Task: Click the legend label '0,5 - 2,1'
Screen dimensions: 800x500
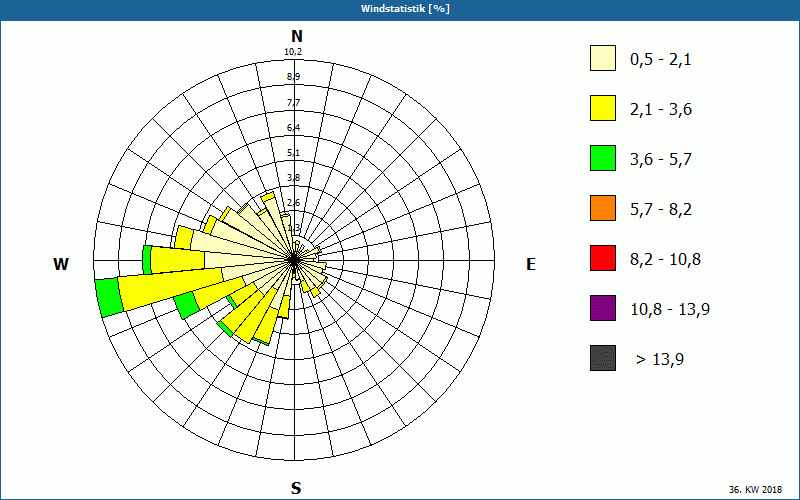Action: click(x=661, y=60)
